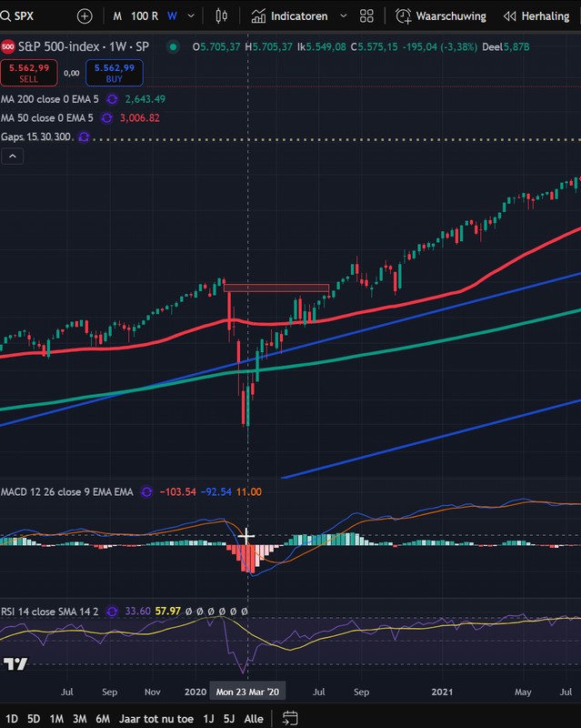Screen dimensions: 581x728
Task: Click the red SELL 5.562,99 button
Action: (x=29, y=73)
